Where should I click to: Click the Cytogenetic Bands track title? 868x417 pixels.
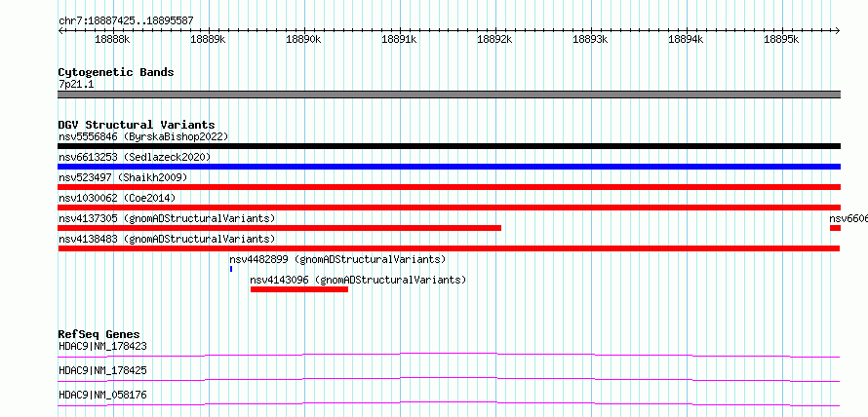116,72
